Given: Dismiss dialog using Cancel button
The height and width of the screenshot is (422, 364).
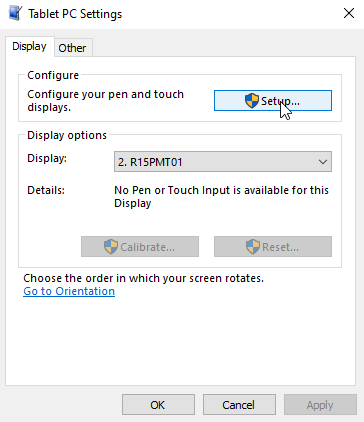Looking at the screenshot, I should (x=239, y=405).
